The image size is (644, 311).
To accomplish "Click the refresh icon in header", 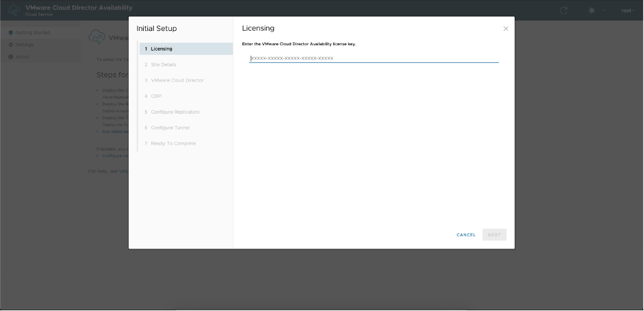I will pos(563,10).
